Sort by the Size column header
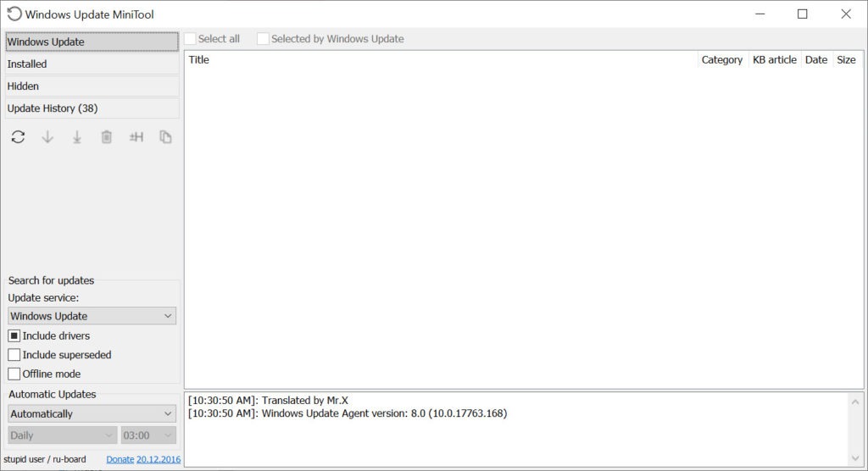The width and height of the screenshot is (868, 471). [x=847, y=60]
